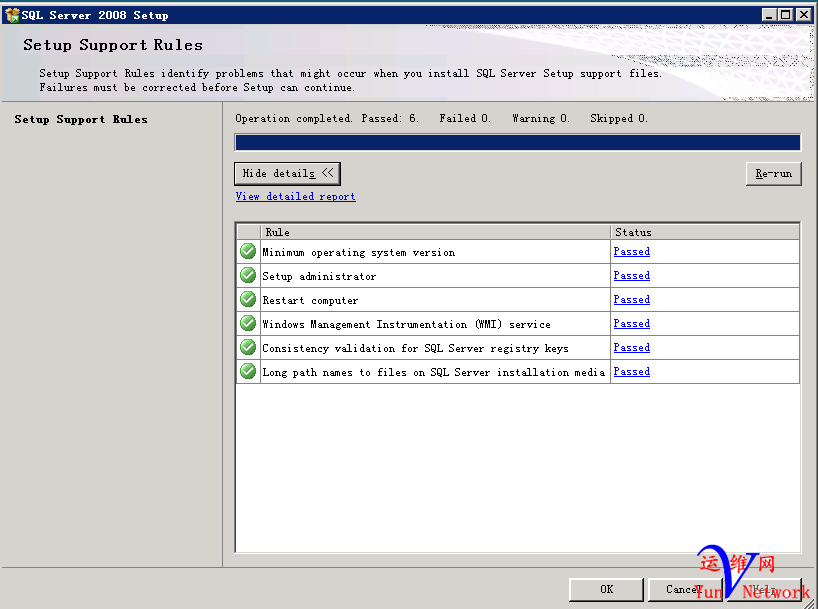Click green check icon for Restart computer

point(248,299)
